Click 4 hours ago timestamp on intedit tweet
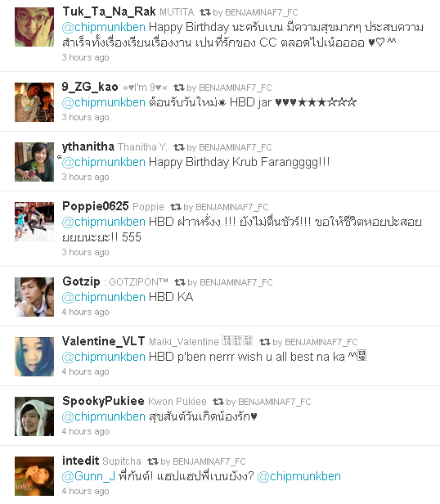Viewport: 440px width, 504px height. (x=86, y=491)
